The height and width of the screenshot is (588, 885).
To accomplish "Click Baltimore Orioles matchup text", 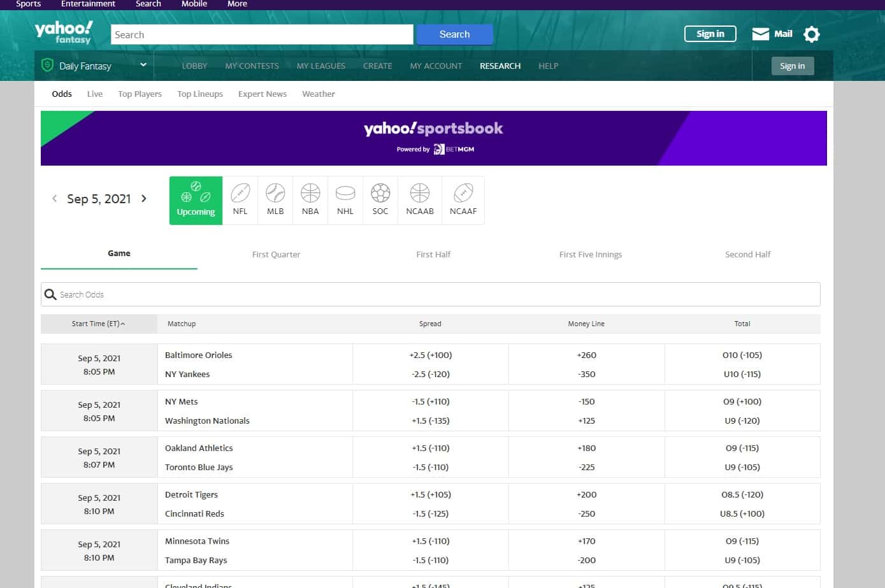I will 199,355.
